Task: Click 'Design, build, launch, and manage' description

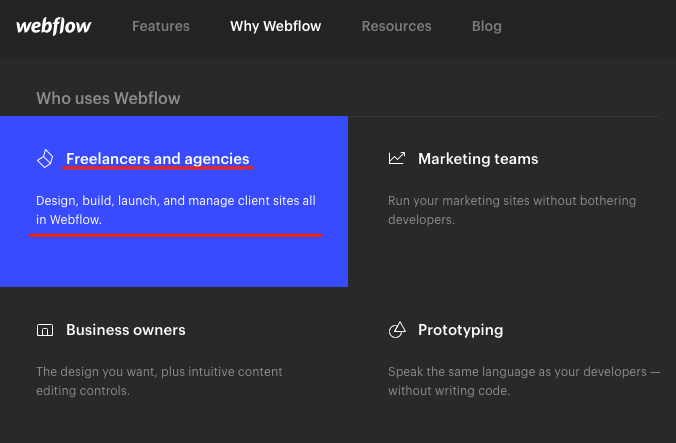Action: tap(176, 210)
